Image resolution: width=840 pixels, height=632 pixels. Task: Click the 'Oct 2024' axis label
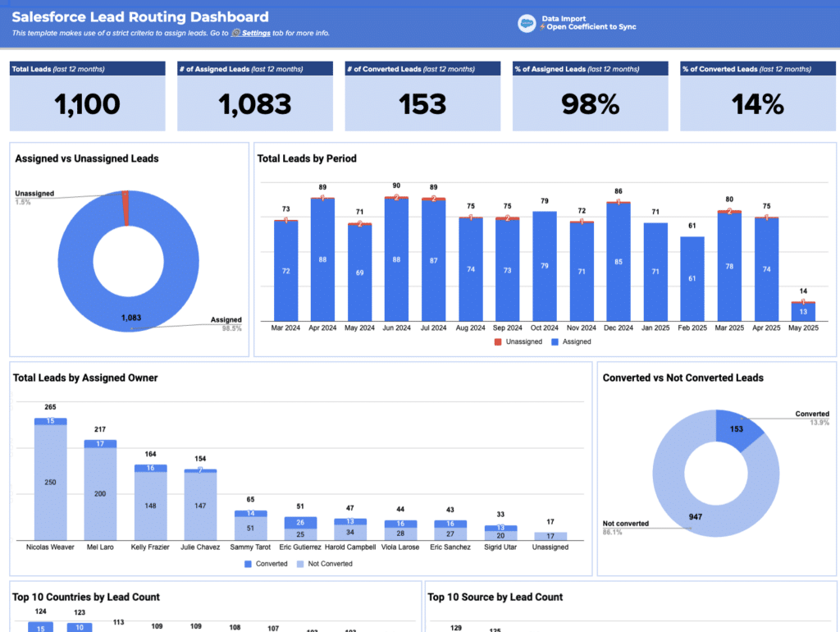(x=545, y=328)
